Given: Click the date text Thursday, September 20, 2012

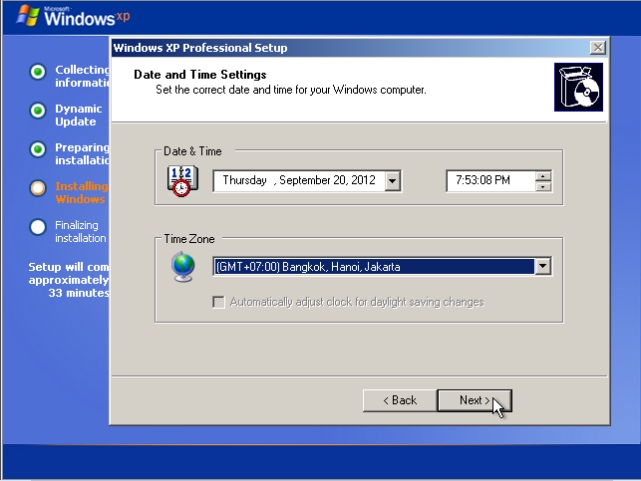Looking at the screenshot, I should (x=299, y=180).
